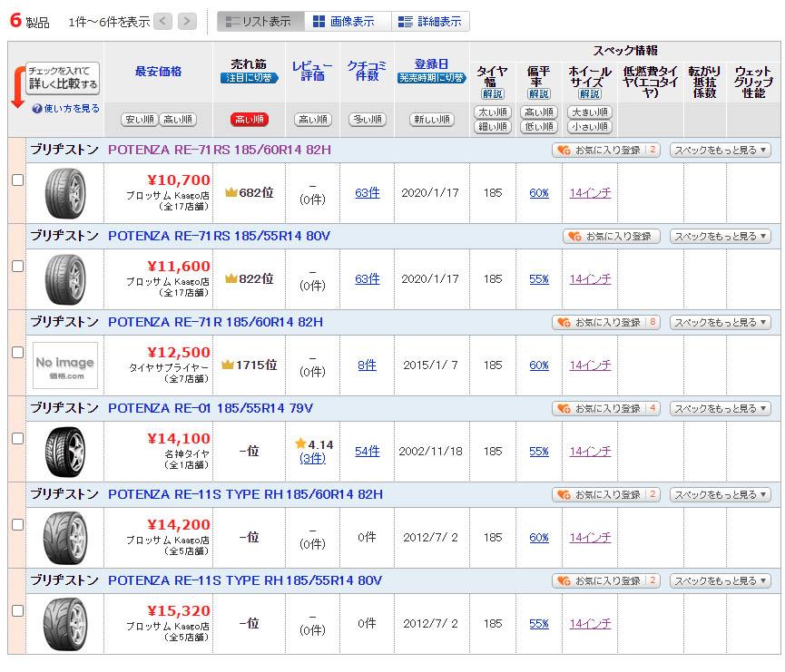The image size is (785, 672).
Task: Switch to リスト表示 list view
Action: point(260,22)
